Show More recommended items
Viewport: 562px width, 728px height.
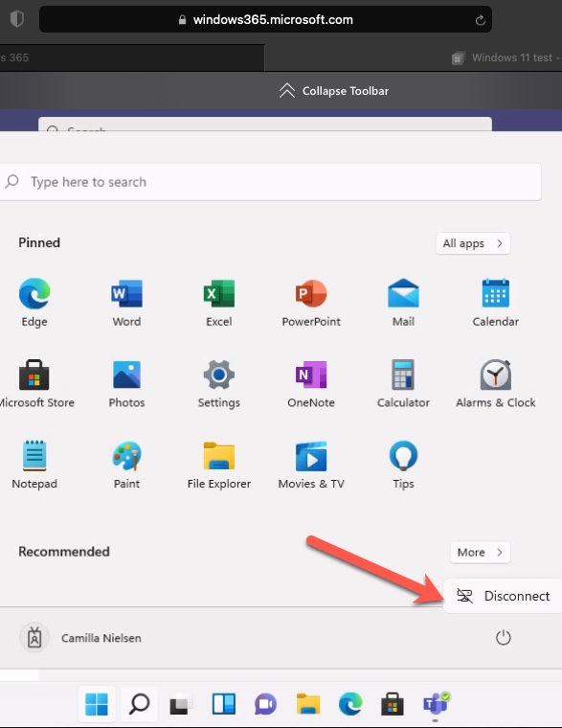tap(481, 552)
